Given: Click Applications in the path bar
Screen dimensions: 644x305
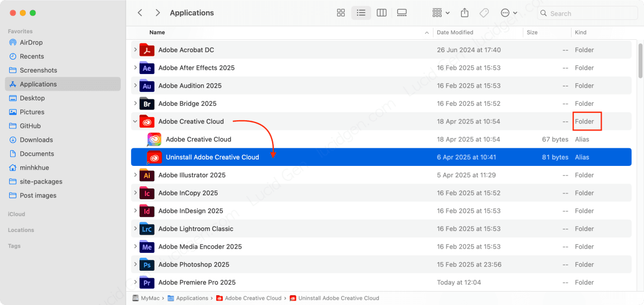Looking at the screenshot, I should pyautogui.click(x=188, y=298).
